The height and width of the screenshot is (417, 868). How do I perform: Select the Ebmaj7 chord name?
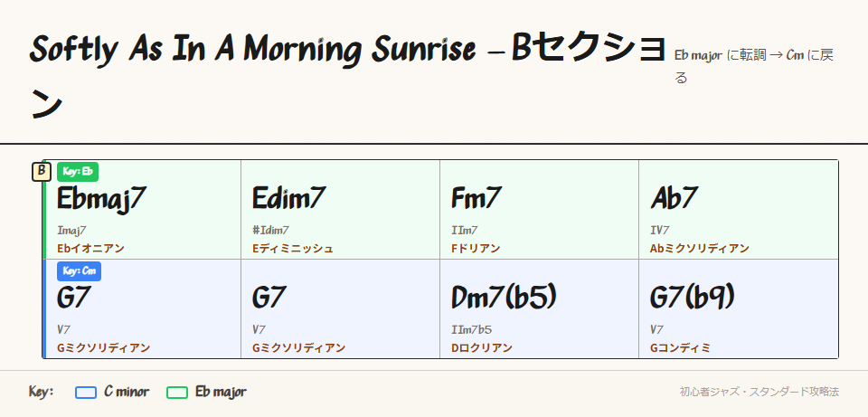coord(102,198)
